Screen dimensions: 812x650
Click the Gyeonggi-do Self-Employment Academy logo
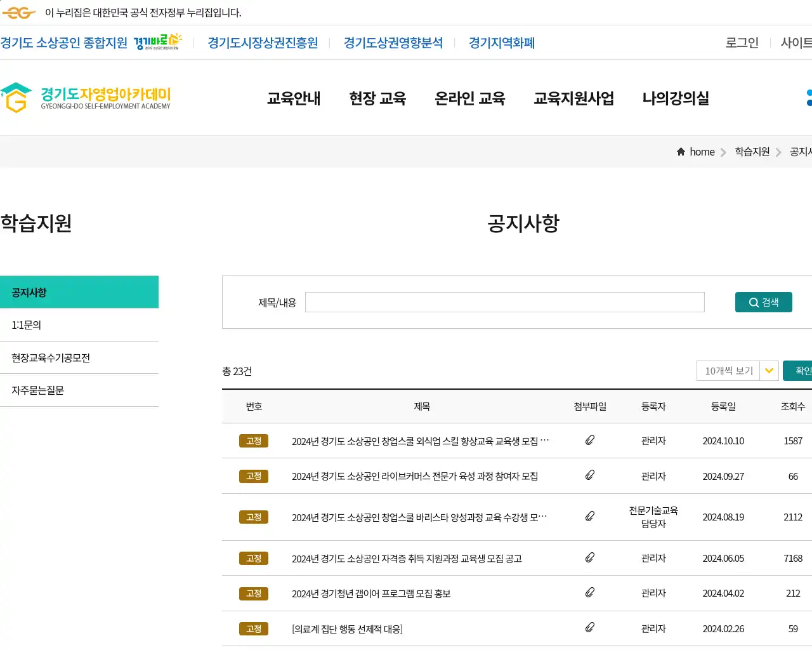pyautogui.click(x=86, y=98)
